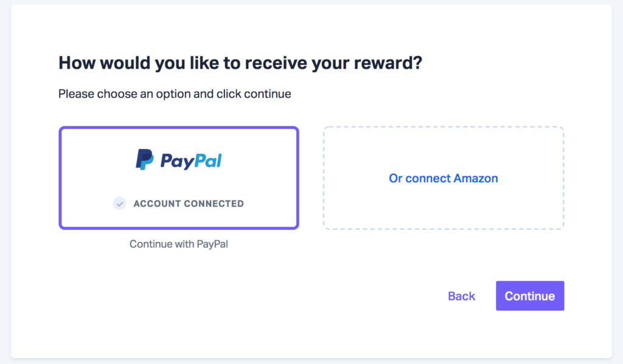The image size is (623, 364).
Task: Select the PayPal wordmark text logo
Action: pos(191,161)
